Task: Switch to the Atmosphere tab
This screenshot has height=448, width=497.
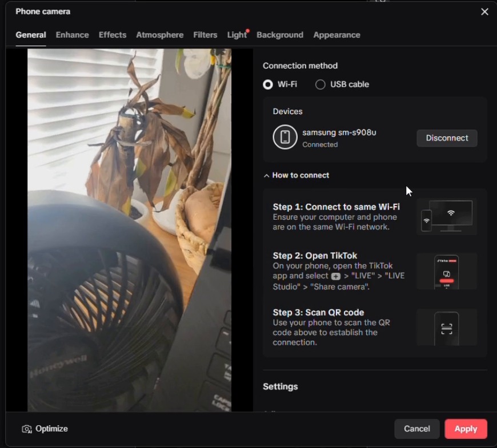Action: [x=160, y=35]
